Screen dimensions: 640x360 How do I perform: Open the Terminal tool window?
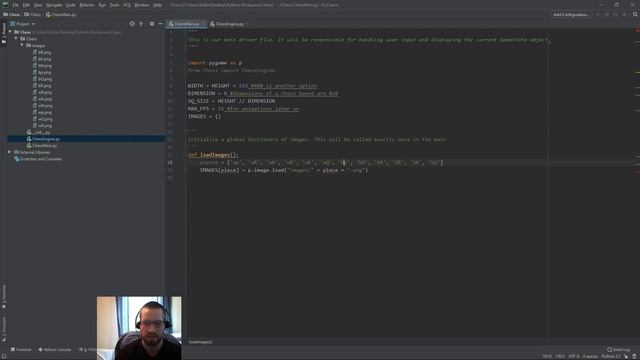click(21, 350)
